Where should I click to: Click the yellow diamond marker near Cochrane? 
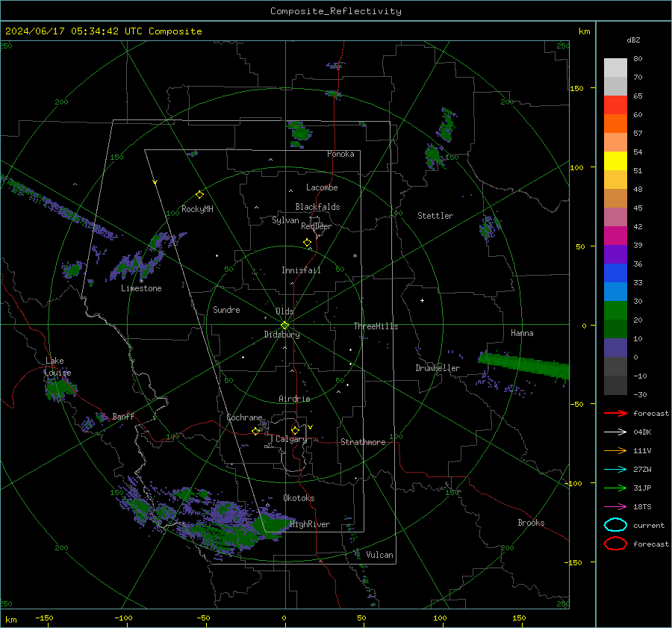[255, 431]
